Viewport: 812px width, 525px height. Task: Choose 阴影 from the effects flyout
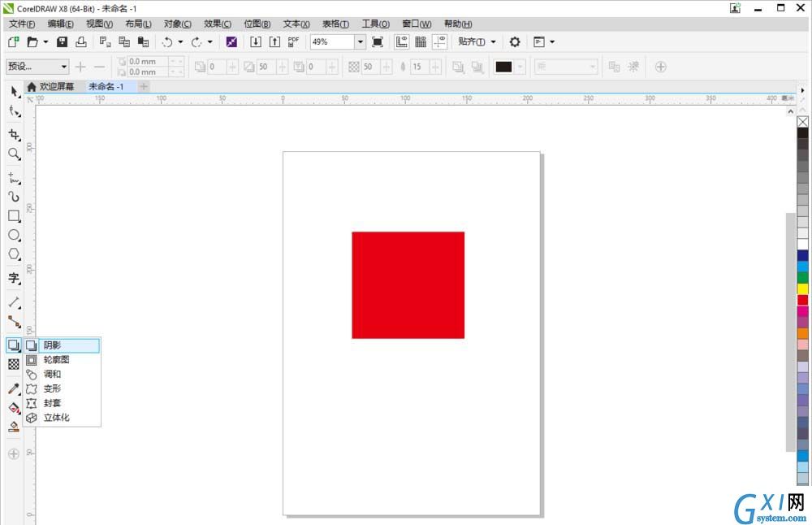(62, 345)
